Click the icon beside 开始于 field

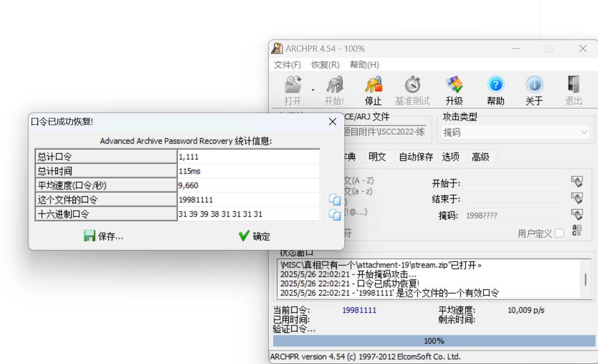(x=577, y=182)
